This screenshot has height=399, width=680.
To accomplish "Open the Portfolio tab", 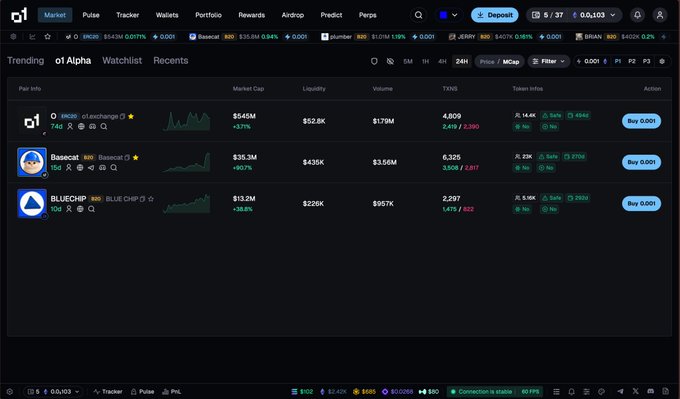I will point(208,15).
